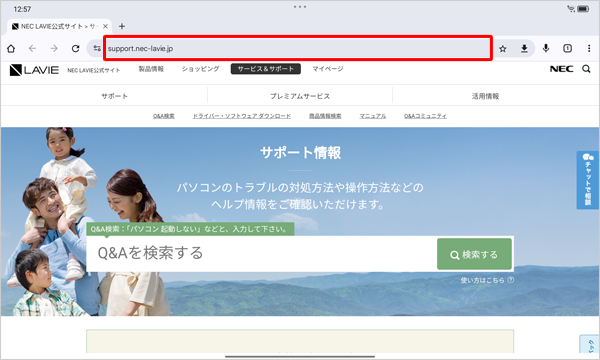
Task: Switch to サポート section tab
Action: [x=114, y=96]
